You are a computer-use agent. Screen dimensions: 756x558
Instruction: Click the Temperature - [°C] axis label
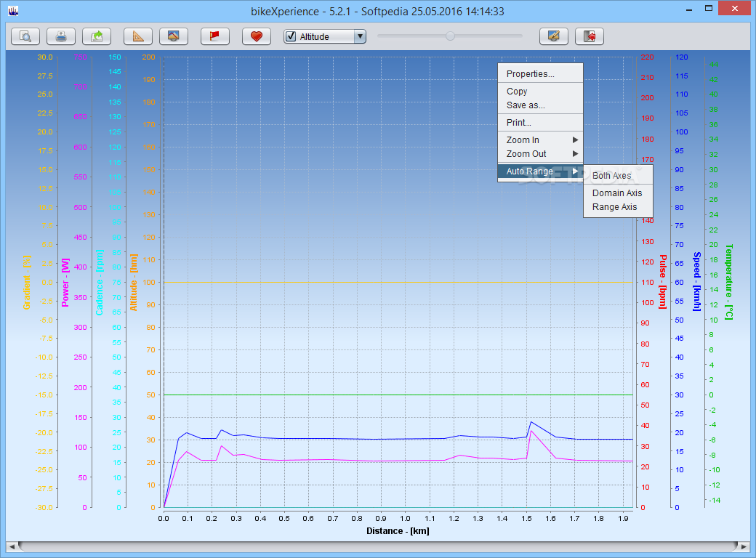(729, 282)
